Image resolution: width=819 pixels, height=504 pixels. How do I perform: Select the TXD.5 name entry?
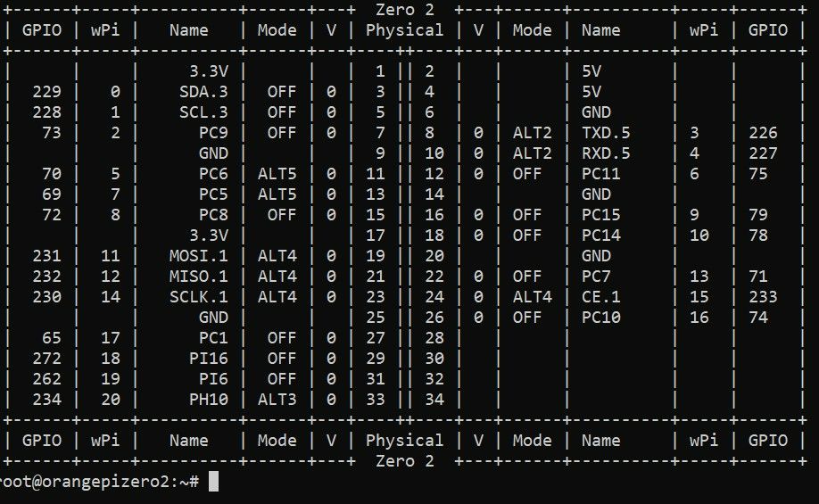click(606, 133)
